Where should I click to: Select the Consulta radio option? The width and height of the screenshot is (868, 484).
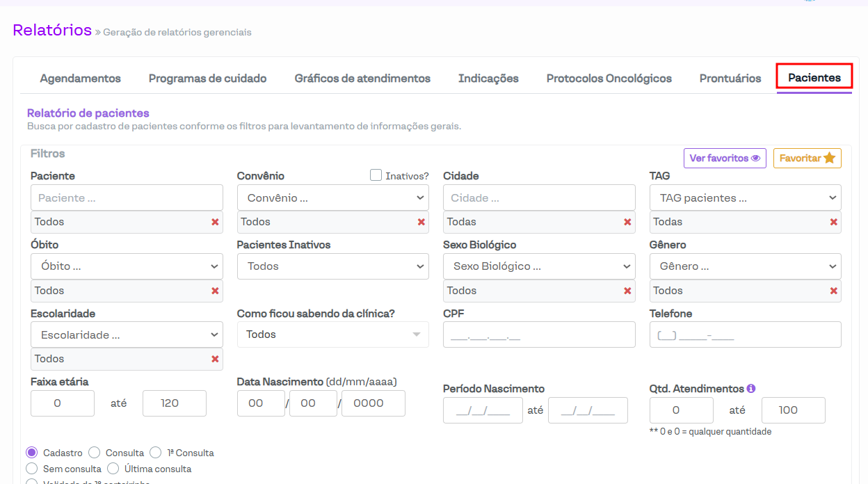click(x=95, y=453)
